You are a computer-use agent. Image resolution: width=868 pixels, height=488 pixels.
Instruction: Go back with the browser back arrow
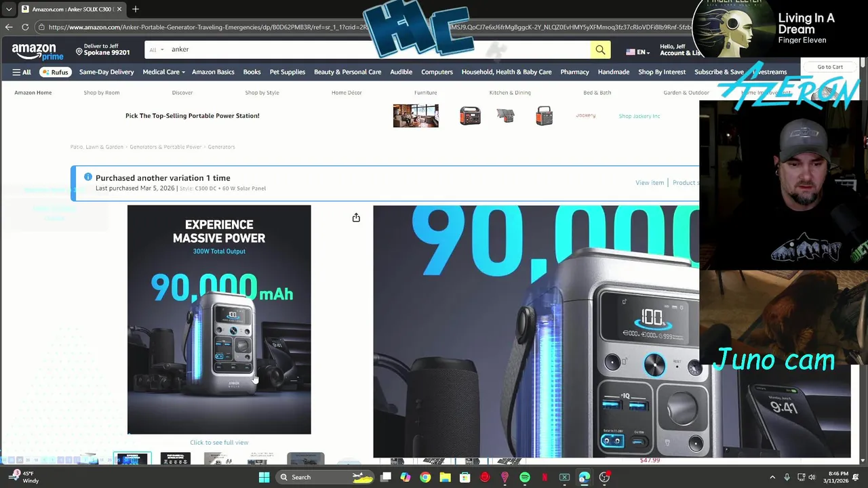pyautogui.click(x=9, y=27)
